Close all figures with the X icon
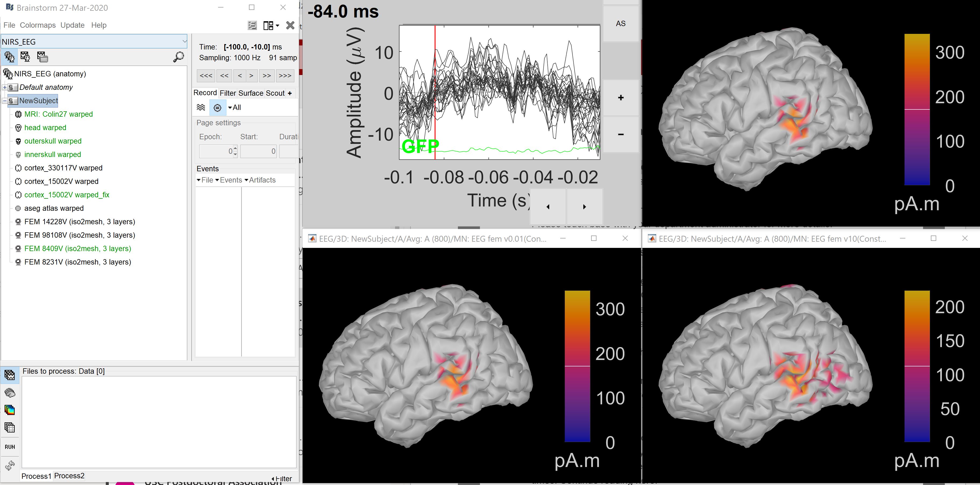Viewport: 980px width, 485px height. coord(290,26)
